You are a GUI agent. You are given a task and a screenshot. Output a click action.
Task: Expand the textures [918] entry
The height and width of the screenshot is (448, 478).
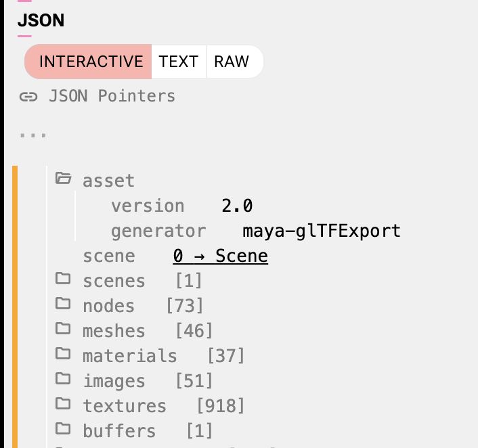pyautogui.click(x=164, y=405)
